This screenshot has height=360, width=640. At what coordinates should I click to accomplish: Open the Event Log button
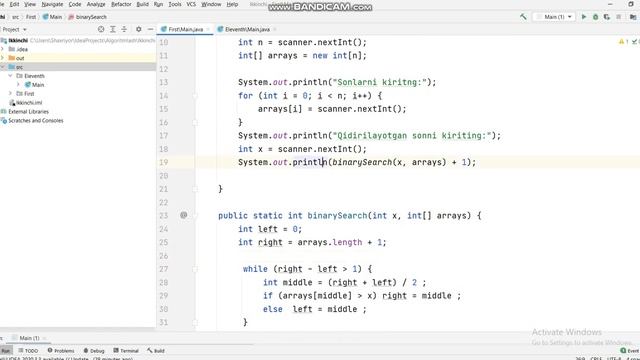point(629,351)
